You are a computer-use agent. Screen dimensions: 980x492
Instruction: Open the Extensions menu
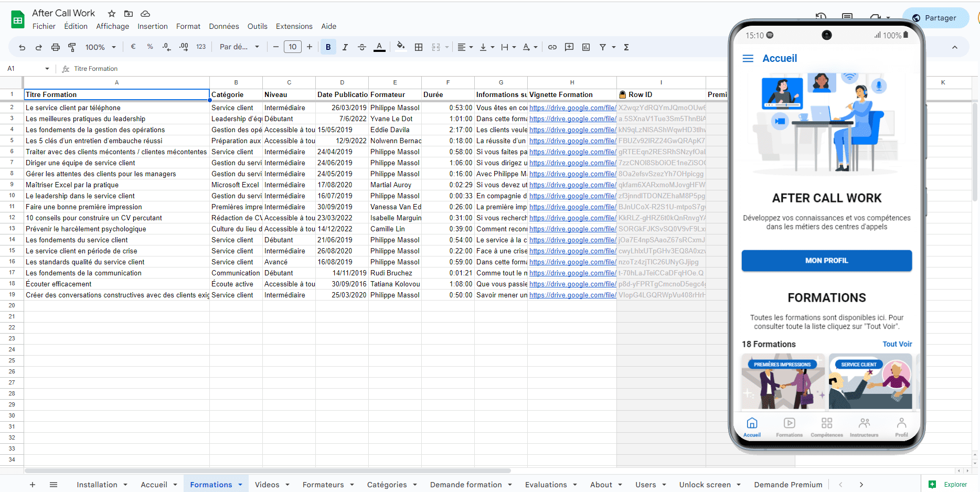pyautogui.click(x=294, y=26)
